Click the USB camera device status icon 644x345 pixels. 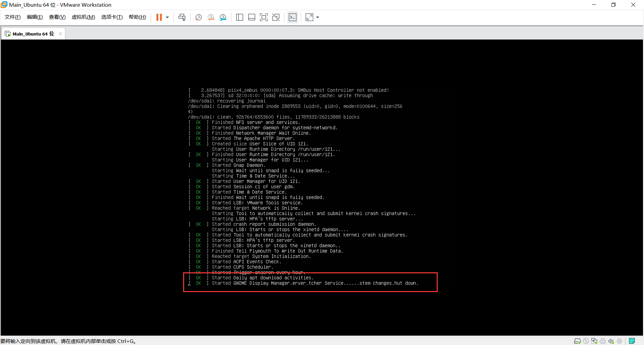(x=620, y=341)
